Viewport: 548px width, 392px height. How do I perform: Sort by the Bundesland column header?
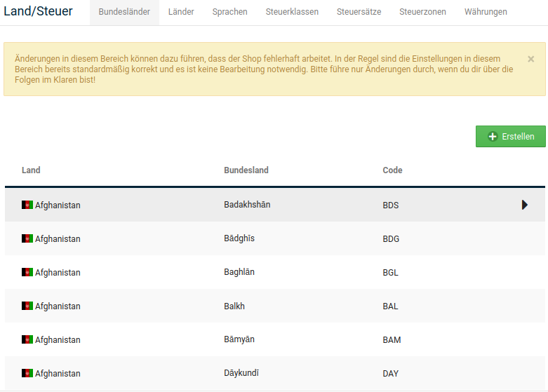pos(246,170)
